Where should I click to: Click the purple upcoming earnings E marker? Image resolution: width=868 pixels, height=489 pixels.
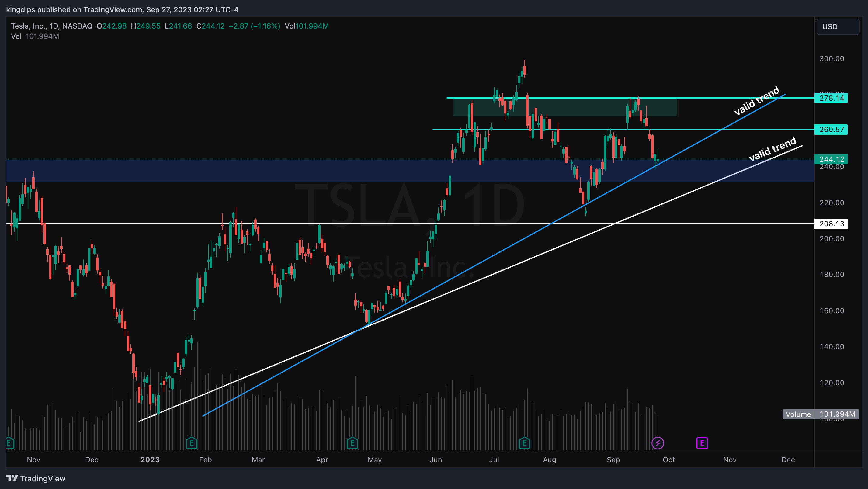(x=702, y=443)
